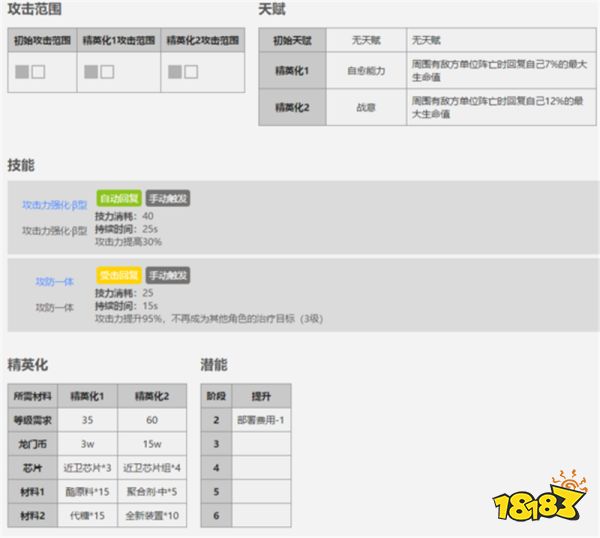Select the 所需材料 header in the elite table
Viewport: 600px width, 538px height.
[x=32, y=395]
